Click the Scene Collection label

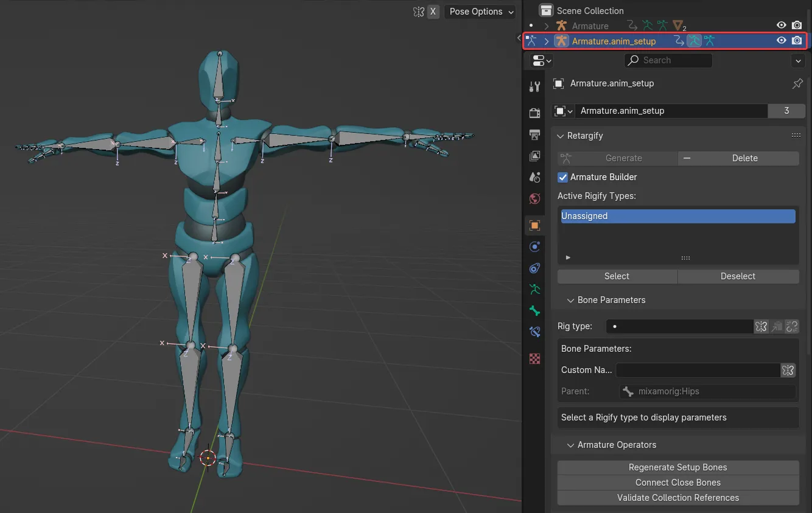590,11
